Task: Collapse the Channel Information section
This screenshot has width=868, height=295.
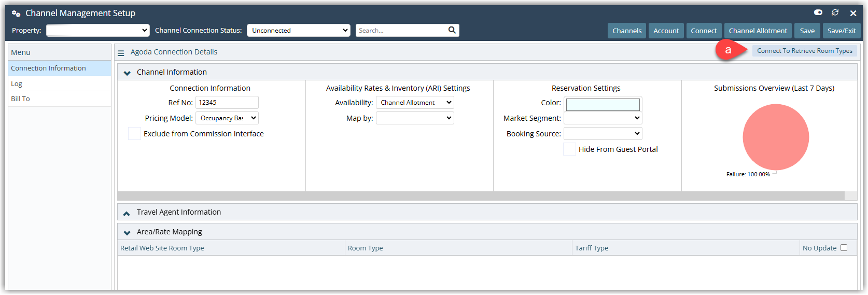Action: (127, 73)
